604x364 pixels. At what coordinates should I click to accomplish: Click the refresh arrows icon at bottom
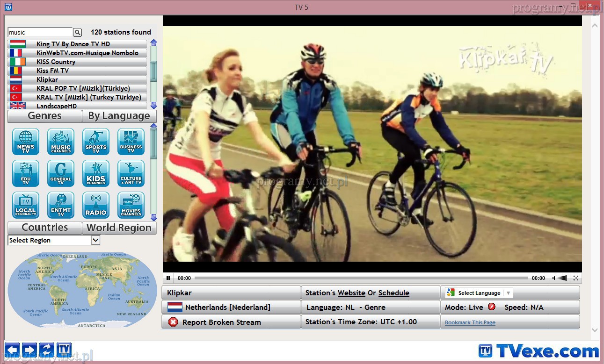click(47, 350)
